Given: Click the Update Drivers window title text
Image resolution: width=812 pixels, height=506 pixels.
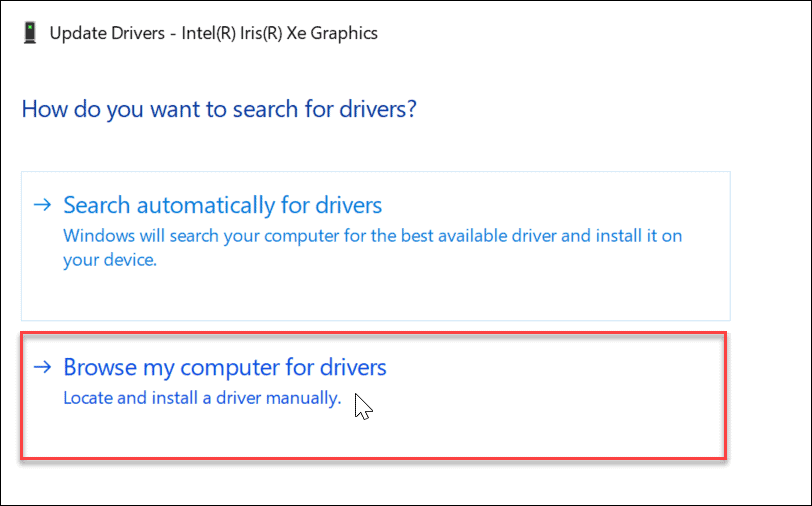Looking at the screenshot, I should pos(213,33).
